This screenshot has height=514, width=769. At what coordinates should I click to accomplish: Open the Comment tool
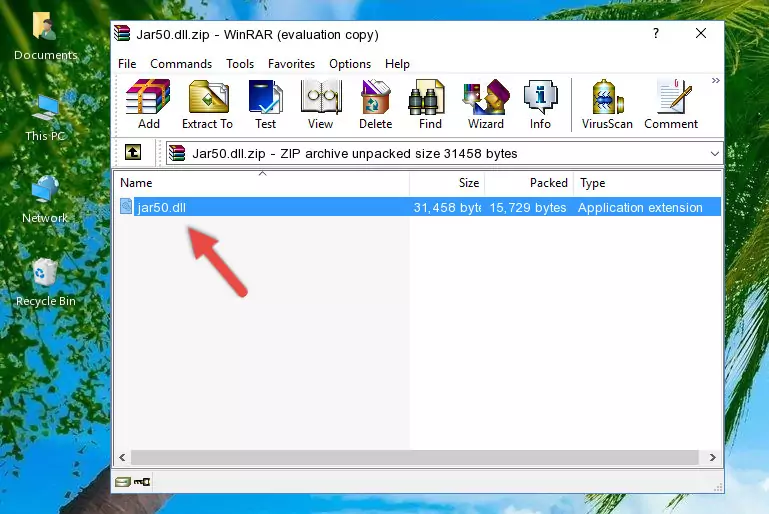click(671, 104)
